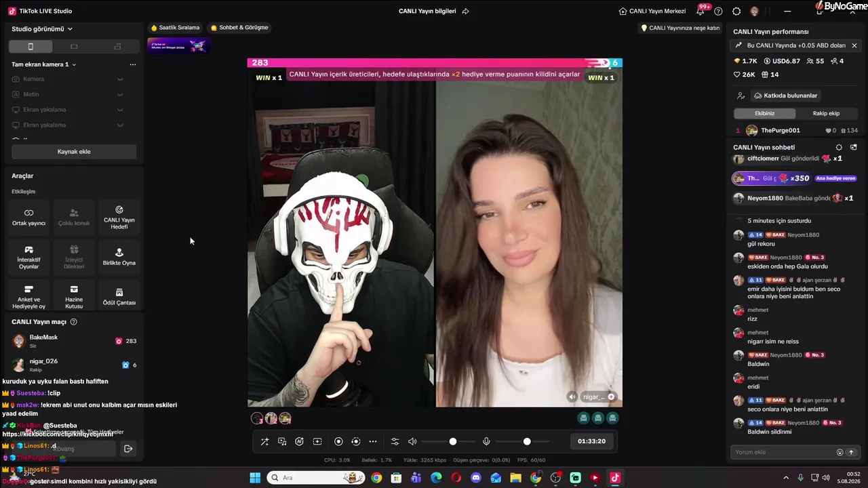Open the CANLI Yayın Hedefi tool
This screenshot has height=488, width=868.
tap(119, 217)
